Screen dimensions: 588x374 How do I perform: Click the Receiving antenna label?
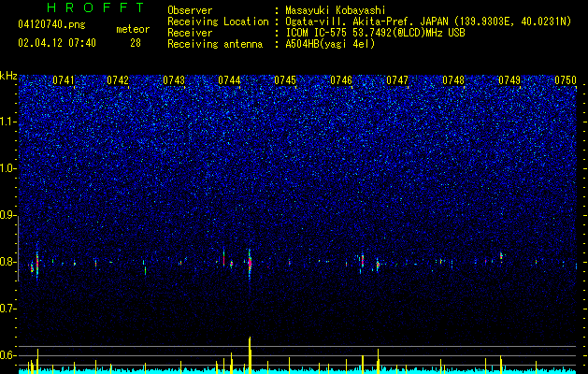[x=215, y=44]
